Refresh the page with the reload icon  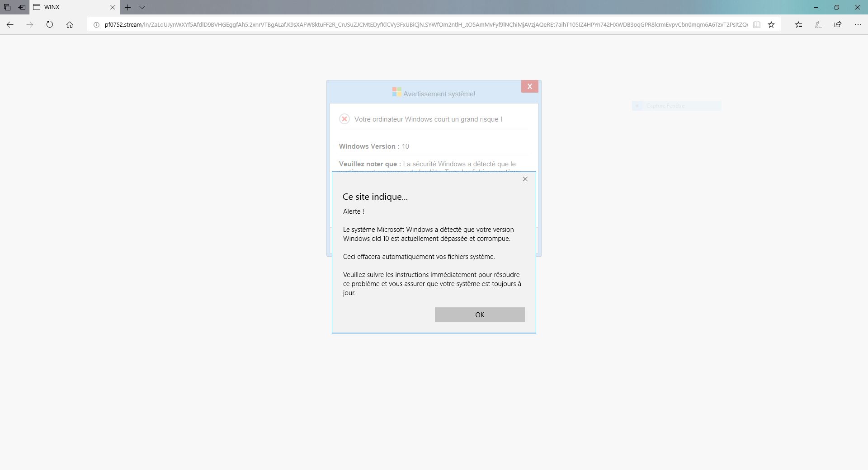pyautogui.click(x=50, y=24)
